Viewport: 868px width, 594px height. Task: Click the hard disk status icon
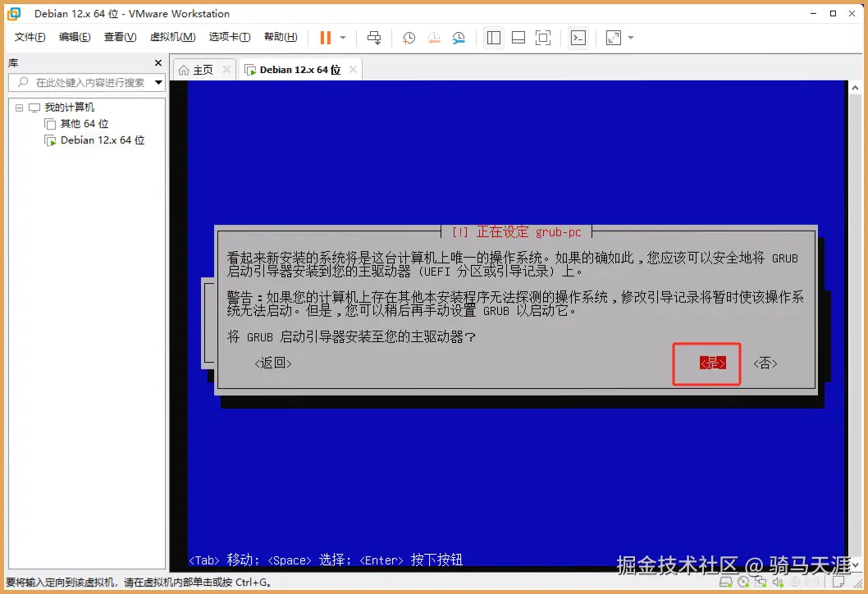(x=725, y=582)
